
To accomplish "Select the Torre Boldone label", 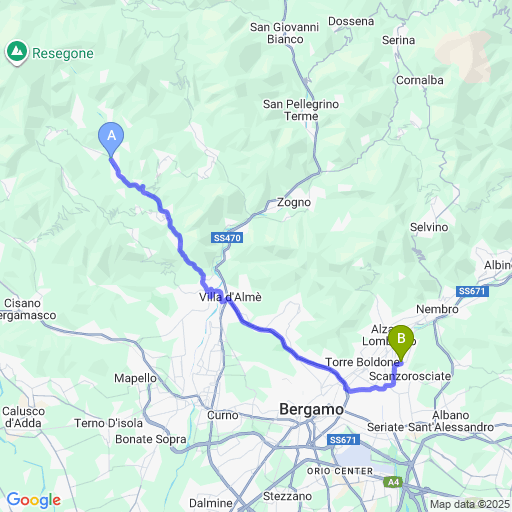I will point(362,362).
